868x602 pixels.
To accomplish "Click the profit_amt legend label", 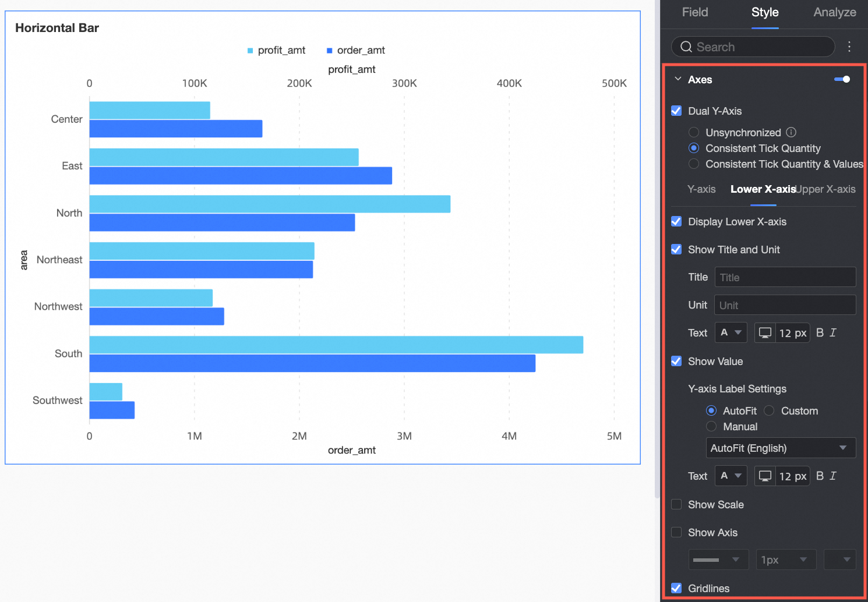I will pos(282,51).
